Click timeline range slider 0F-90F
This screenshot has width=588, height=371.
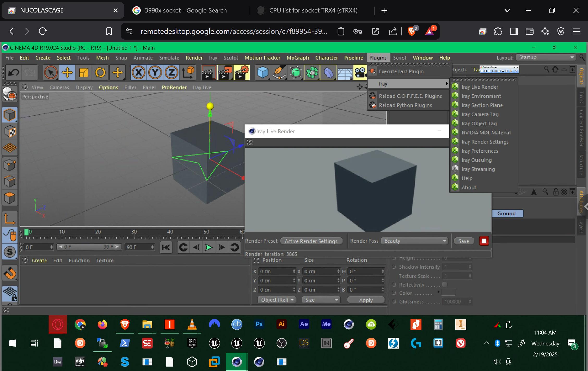point(89,247)
